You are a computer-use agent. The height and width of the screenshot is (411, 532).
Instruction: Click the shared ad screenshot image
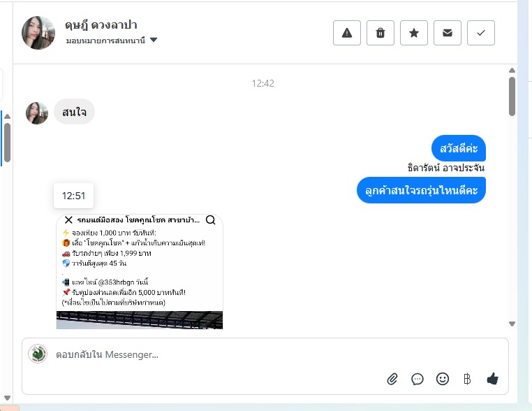coord(140,271)
